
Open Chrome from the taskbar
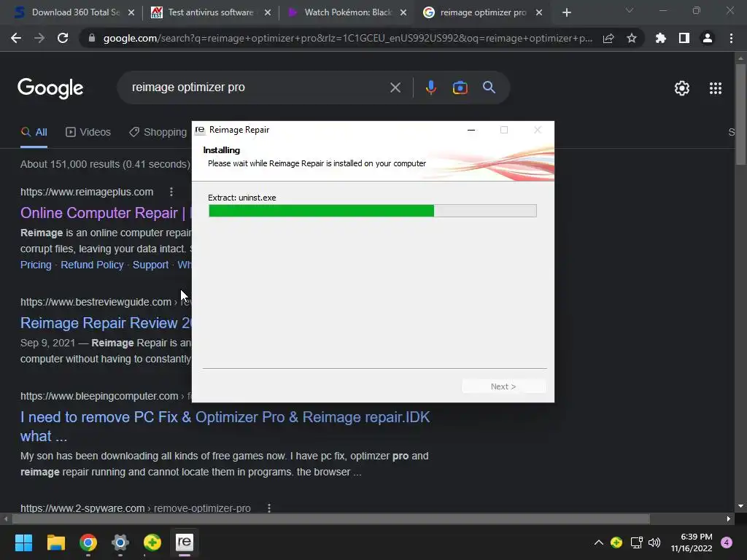[x=88, y=542]
